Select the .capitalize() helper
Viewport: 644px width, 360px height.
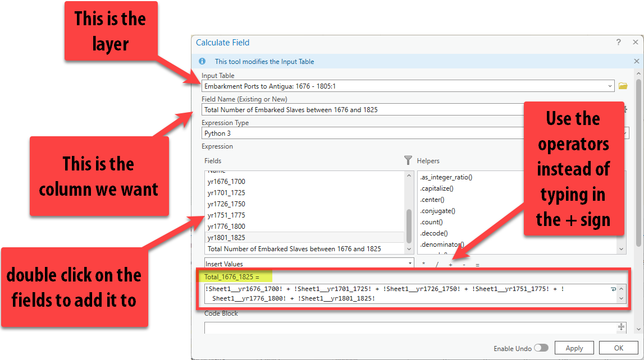tap(437, 188)
